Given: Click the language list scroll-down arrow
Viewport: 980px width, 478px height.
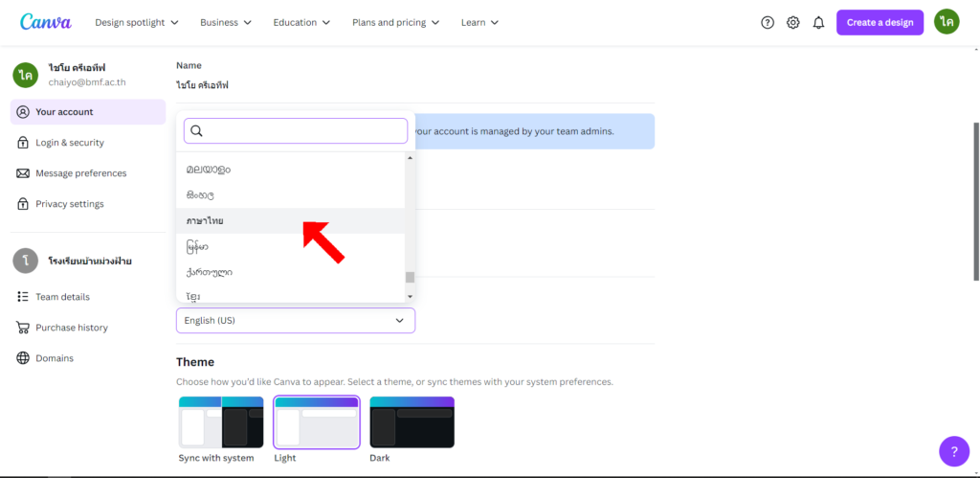Looking at the screenshot, I should [410, 296].
